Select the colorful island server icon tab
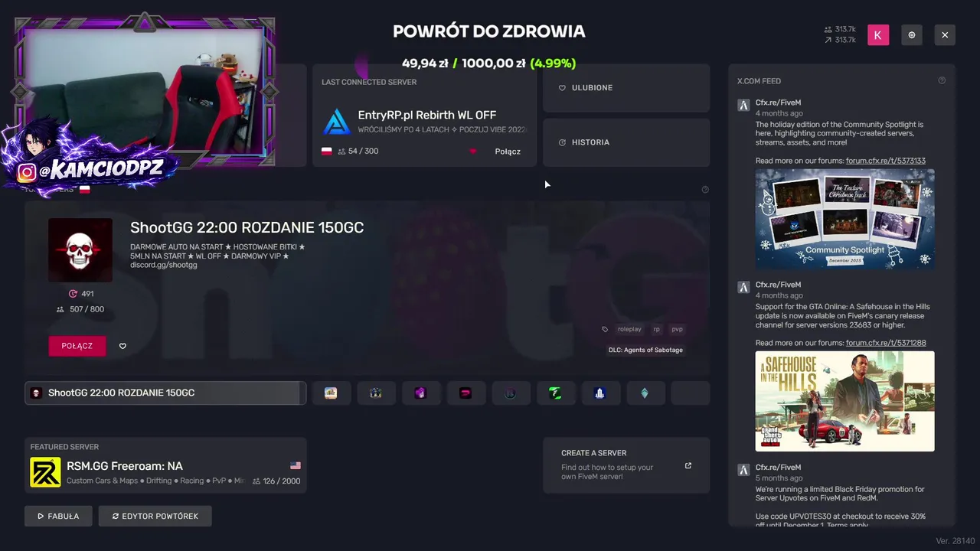Screen dimensions: 980x551 331,393
